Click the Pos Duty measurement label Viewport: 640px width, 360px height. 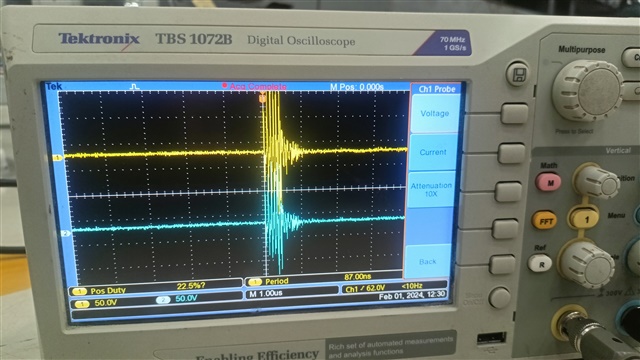108,291
